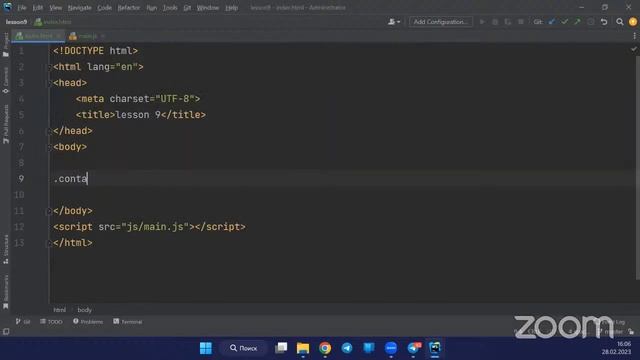Open the Add Configuration dropdown
The width and height of the screenshot is (640, 360).
tap(440, 22)
